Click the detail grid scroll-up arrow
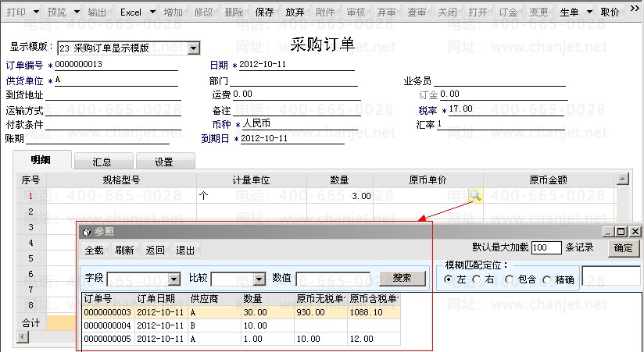The height and width of the screenshot is (352, 644). pyautogui.click(x=623, y=179)
